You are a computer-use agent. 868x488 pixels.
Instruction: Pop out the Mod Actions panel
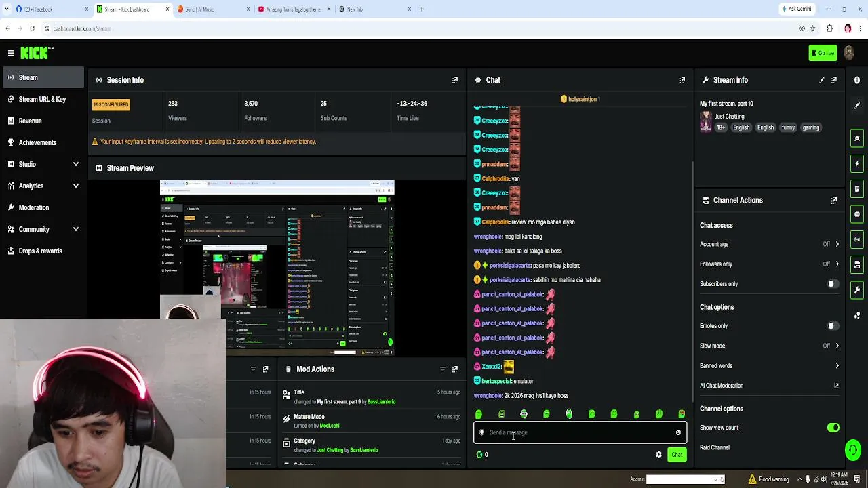pos(455,369)
